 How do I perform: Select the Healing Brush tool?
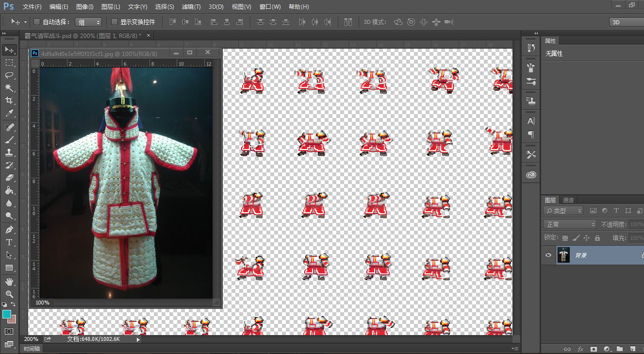pos(9,127)
